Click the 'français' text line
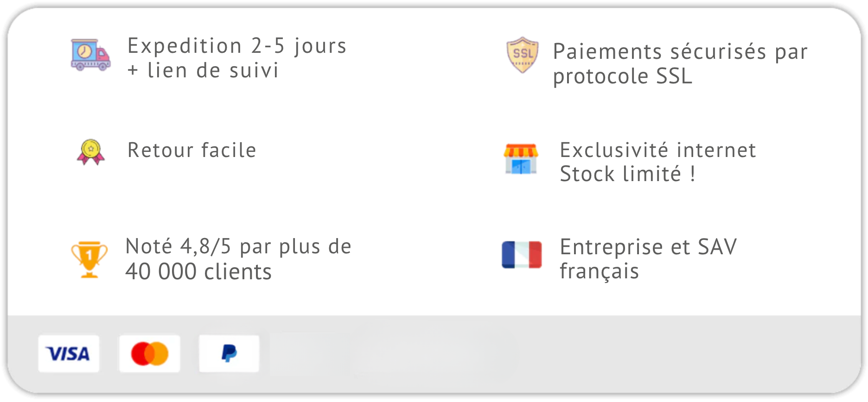The height and width of the screenshot is (402, 868). pyautogui.click(x=599, y=271)
